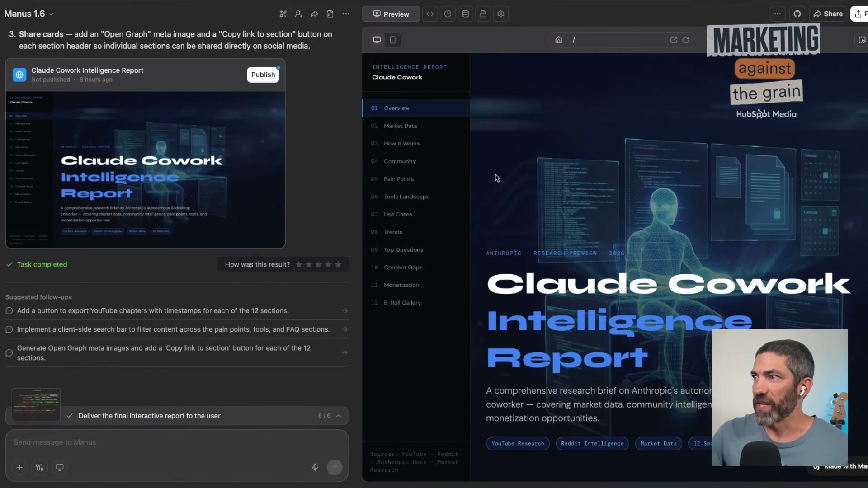The width and height of the screenshot is (868, 488).
Task: Select 12 B-Roll Gallery section
Action: tap(416, 303)
